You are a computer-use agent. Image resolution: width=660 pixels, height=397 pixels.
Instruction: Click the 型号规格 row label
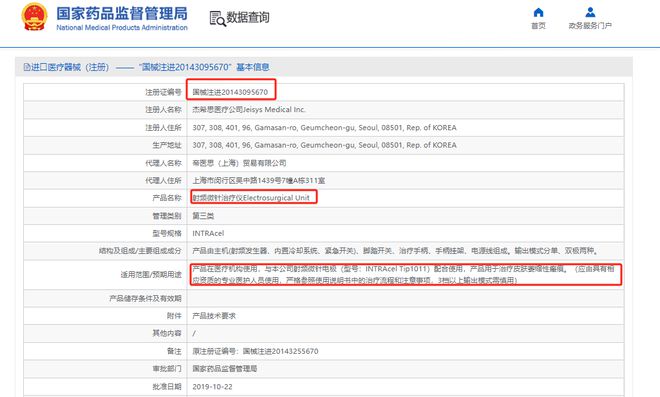[x=167, y=233]
